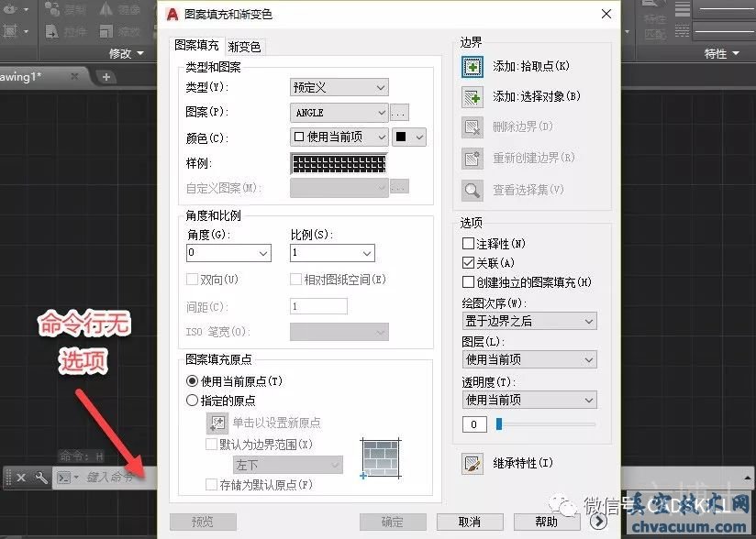Image resolution: width=756 pixels, height=539 pixels.
Task: Switch to the 渐变色 gradient tab
Action: 244,47
